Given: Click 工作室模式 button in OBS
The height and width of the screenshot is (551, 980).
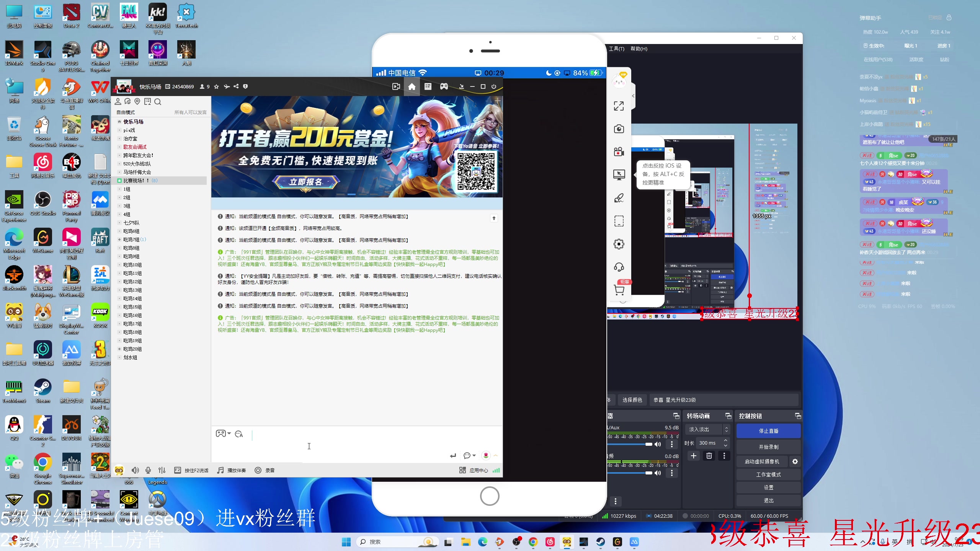Looking at the screenshot, I should 769,474.
